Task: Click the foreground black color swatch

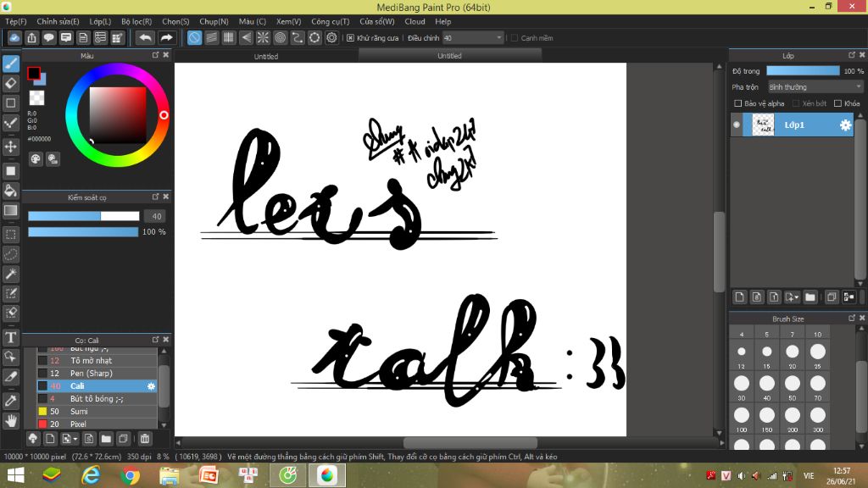Action: tap(34, 73)
